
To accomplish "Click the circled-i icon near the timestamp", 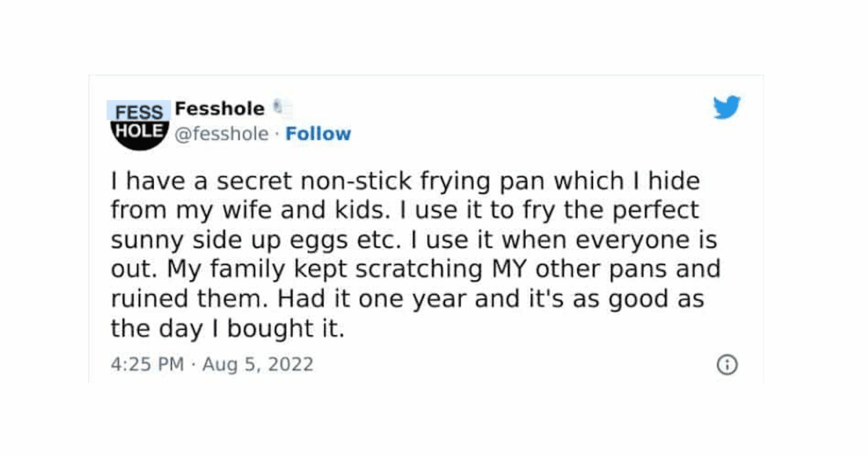I will [726, 366].
